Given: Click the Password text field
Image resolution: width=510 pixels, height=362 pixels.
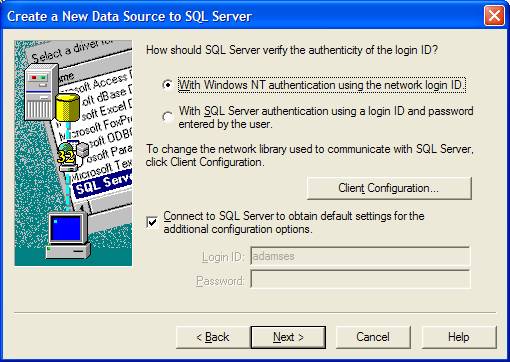Looking at the screenshot, I should tap(360, 279).
